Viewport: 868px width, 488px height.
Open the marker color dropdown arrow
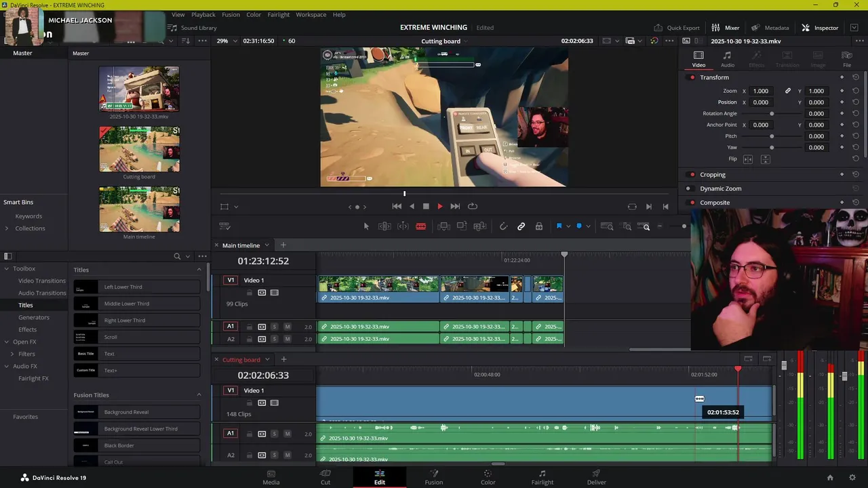click(x=588, y=226)
